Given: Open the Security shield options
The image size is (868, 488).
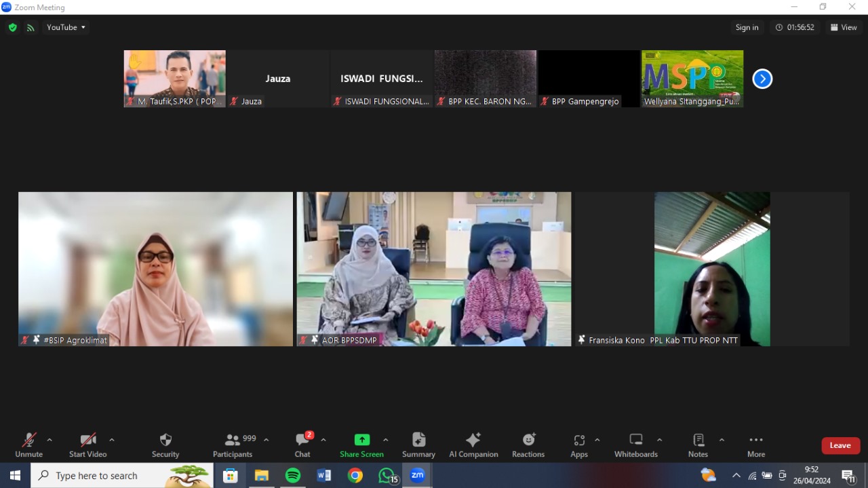Looking at the screenshot, I should (x=165, y=445).
